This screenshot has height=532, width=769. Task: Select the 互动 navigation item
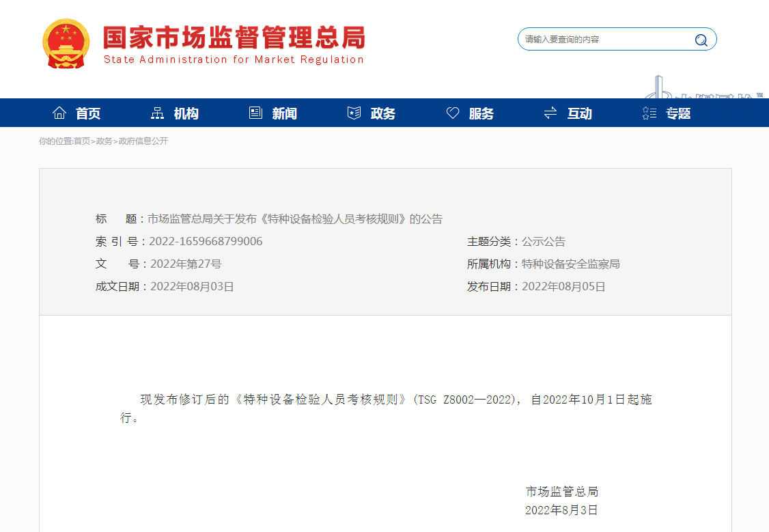pyautogui.click(x=579, y=113)
